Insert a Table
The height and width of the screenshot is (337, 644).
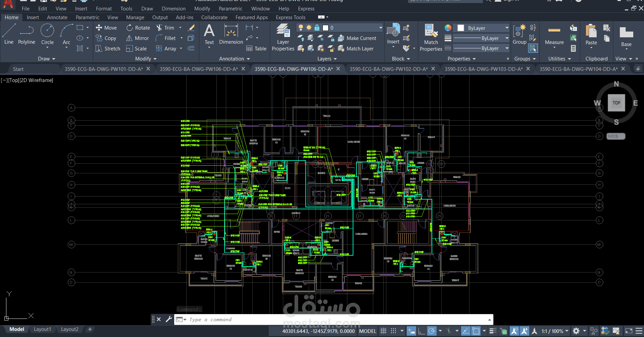pyautogui.click(x=256, y=49)
